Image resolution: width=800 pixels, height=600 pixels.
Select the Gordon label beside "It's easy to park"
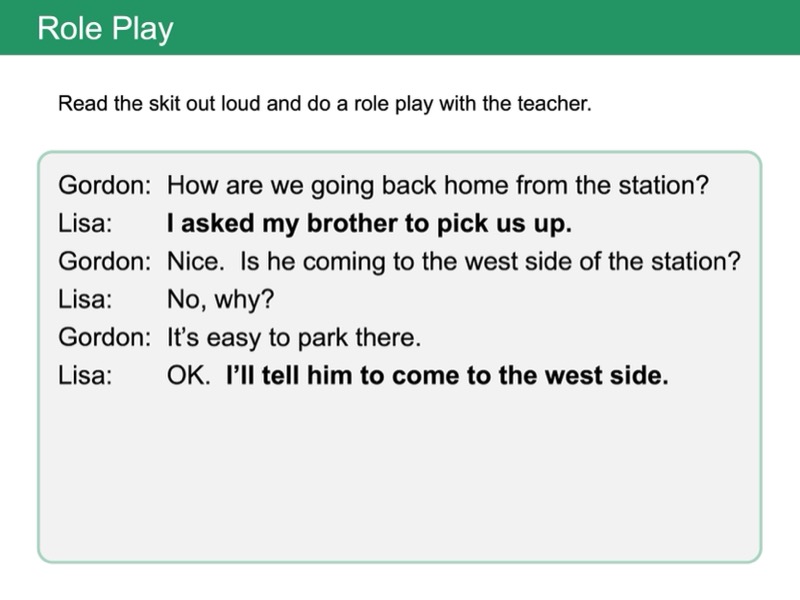pyautogui.click(x=104, y=338)
